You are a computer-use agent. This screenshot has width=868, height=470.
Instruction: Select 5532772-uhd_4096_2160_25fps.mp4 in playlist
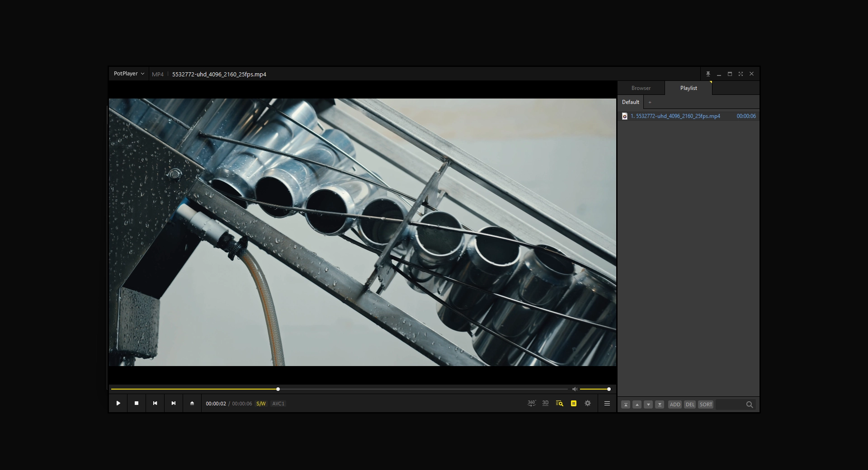pos(677,116)
